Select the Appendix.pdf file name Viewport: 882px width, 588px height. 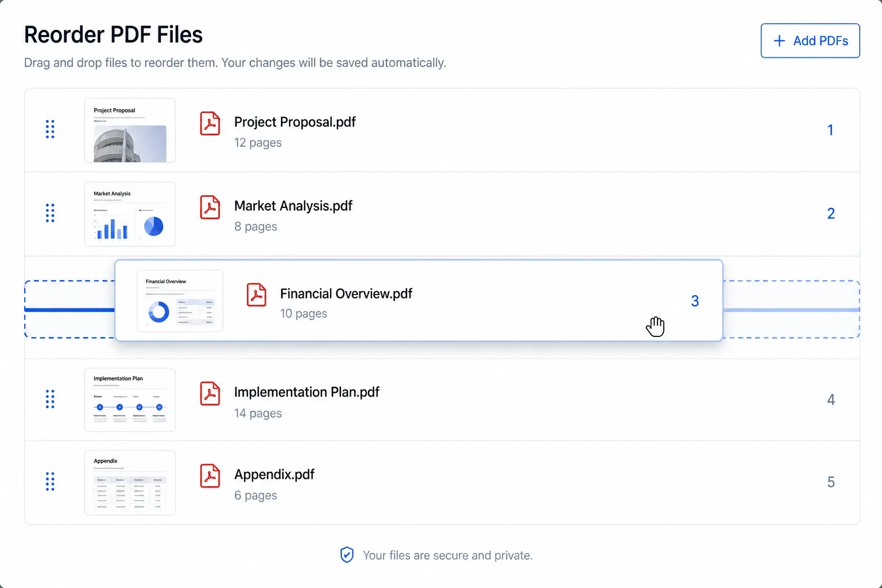coord(274,474)
